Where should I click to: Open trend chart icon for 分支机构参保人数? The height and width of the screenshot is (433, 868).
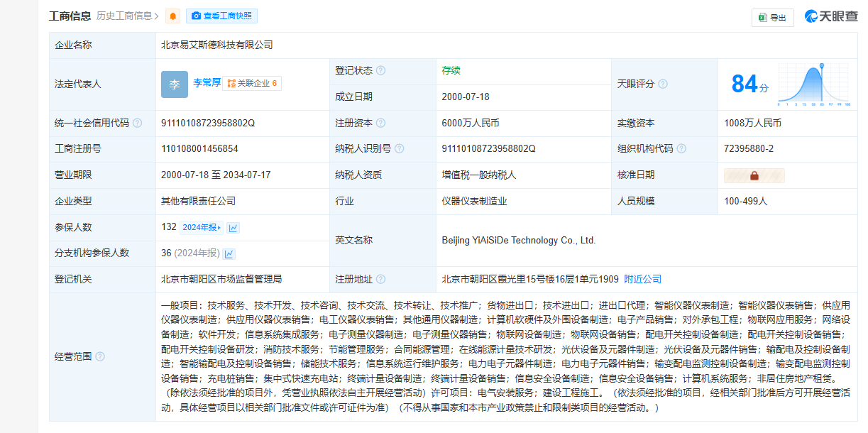pos(229,253)
